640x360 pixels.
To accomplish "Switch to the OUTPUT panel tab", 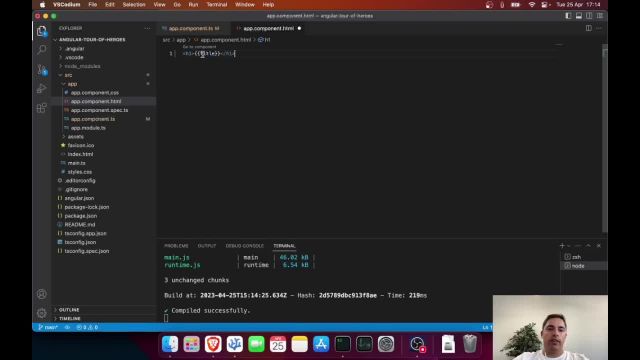I will coord(207,246).
